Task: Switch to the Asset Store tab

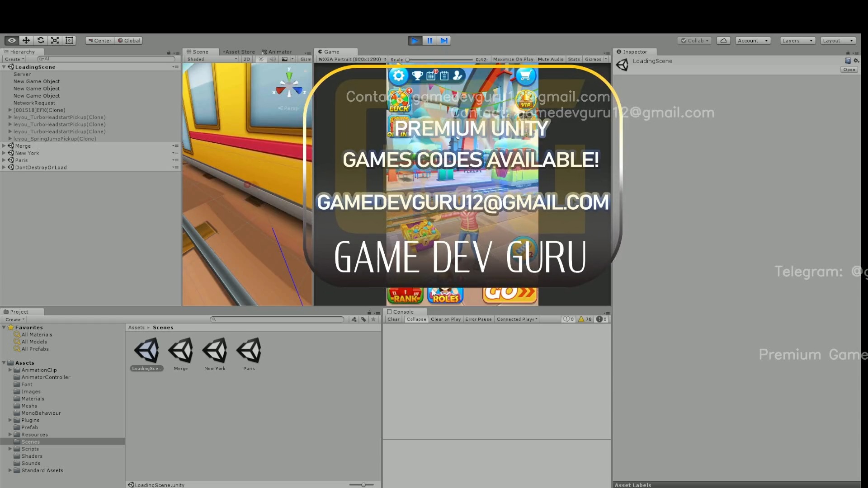Action: (x=239, y=52)
